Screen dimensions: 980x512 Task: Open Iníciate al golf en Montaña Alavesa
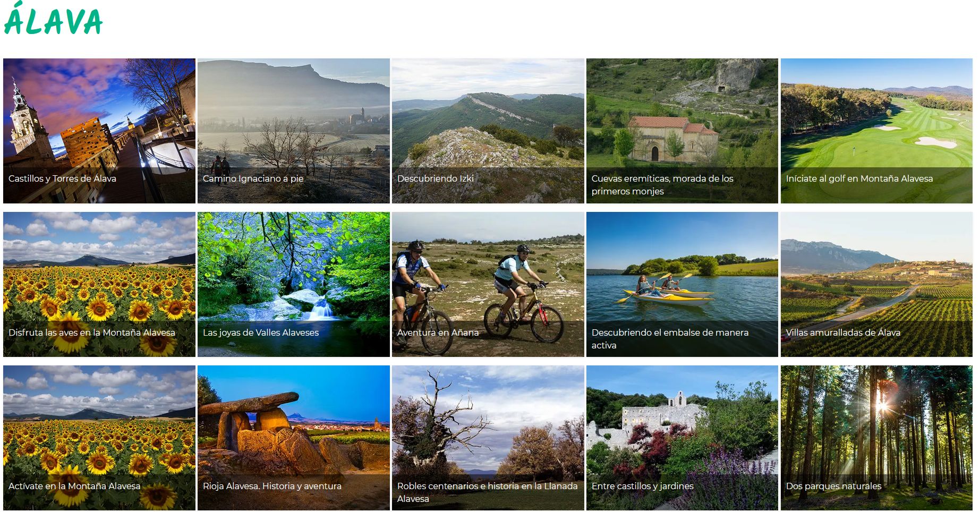coord(877,131)
